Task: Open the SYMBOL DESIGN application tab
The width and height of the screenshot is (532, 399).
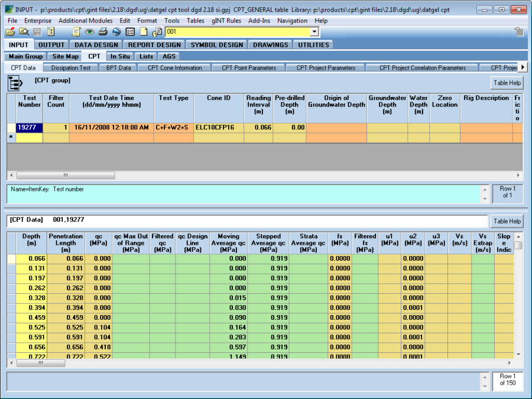Action: [x=216, y=44]
